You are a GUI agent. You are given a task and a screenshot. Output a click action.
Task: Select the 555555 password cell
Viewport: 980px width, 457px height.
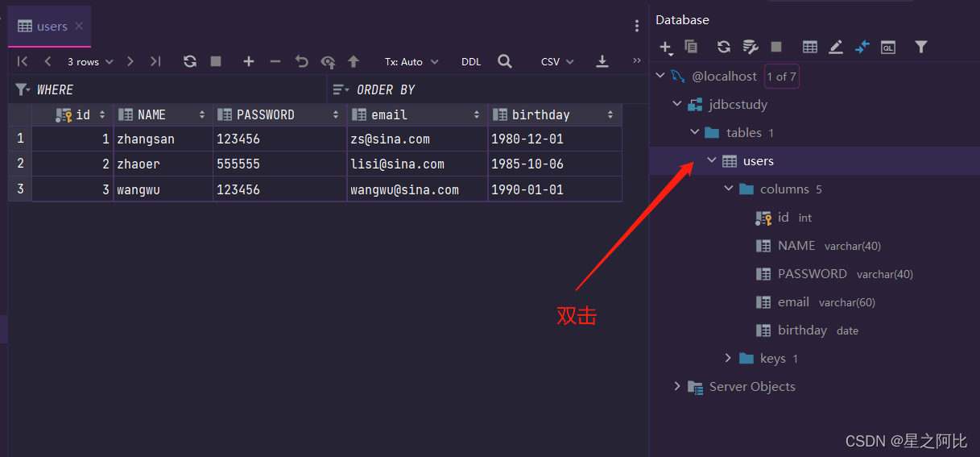pyautogui.click(x=279, y=164)
